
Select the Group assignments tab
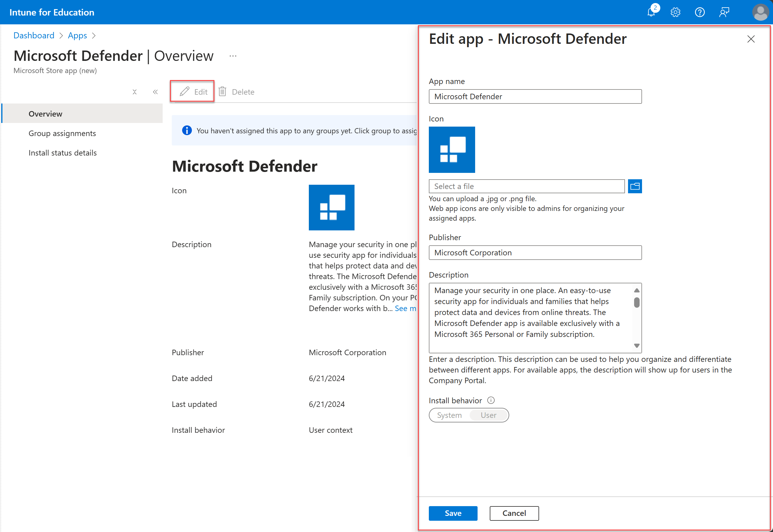[x=62, y=133]
